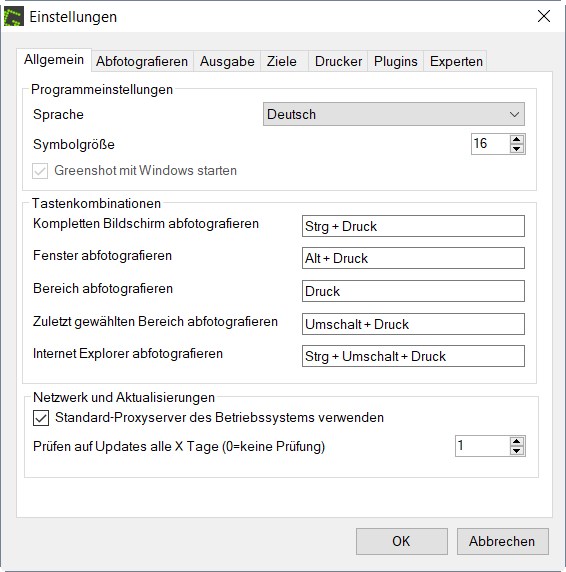Select the Internet Explorer abfotografieren hotkey field
Image resolution: width=566 pixels, height=572 pixels.
[x=413, y=356]
